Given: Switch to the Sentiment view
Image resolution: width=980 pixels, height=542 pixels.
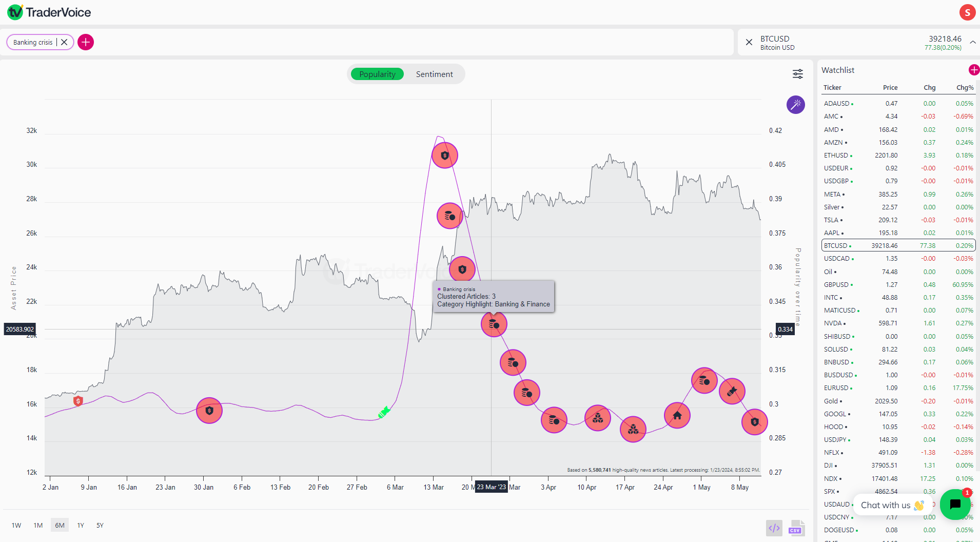Looking at the screenshot, I should click(434, 74).
